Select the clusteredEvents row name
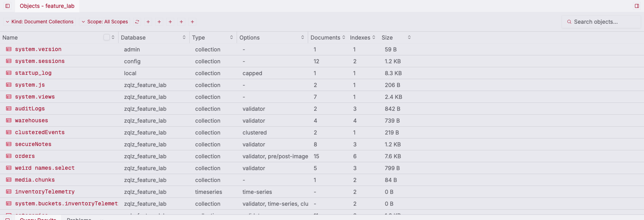Viewport: 644px width, 220px height. 40,133
